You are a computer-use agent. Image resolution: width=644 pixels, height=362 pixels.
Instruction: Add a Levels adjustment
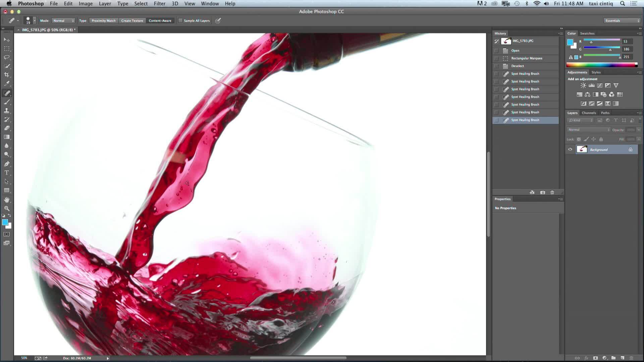click(x=591, y=85)
